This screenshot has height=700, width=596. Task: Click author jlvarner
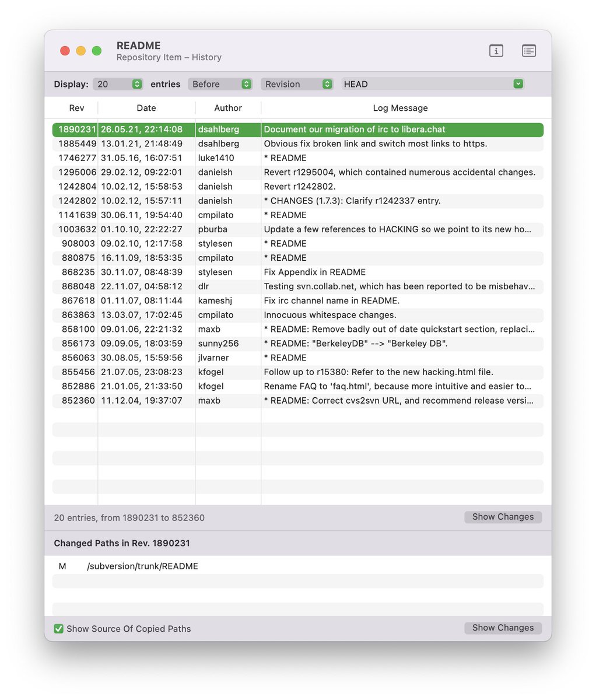(215, 358)
